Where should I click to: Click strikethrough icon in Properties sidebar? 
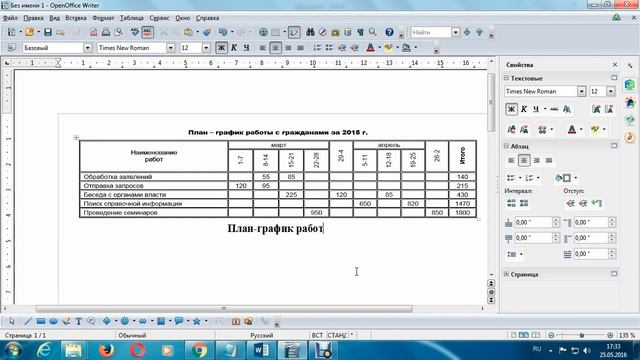click(554, 109)
